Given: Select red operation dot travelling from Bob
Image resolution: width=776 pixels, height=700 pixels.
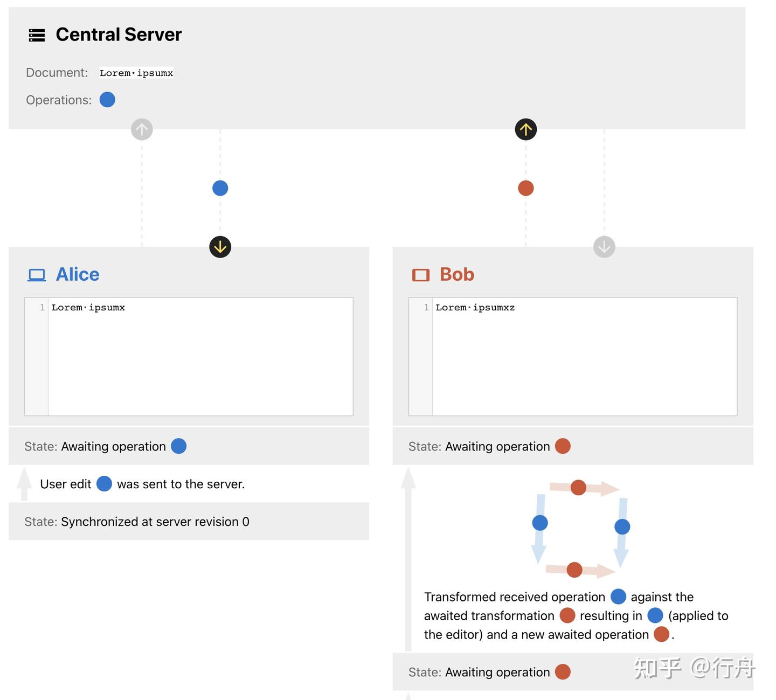Looking at the screenshot, I should coord(525,188).
